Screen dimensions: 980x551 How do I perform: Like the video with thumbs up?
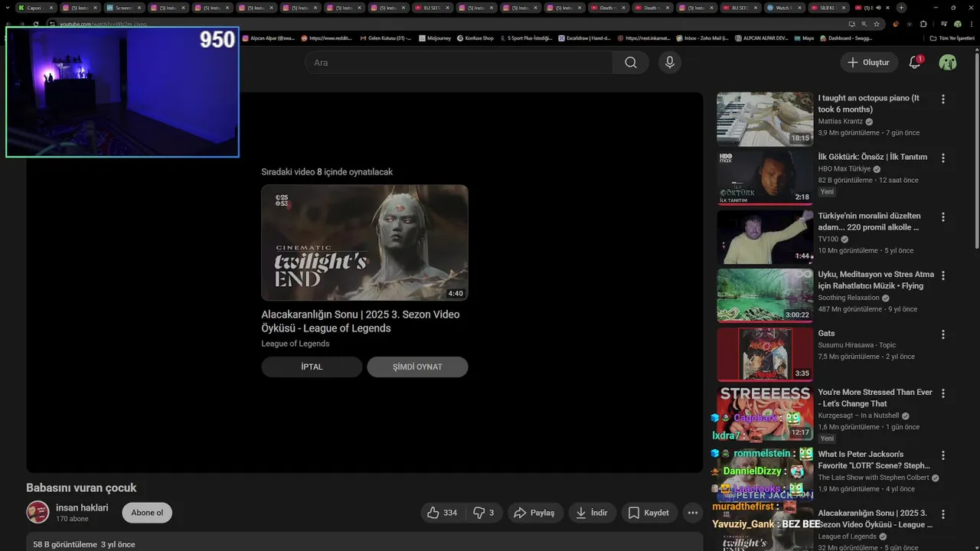pos(443,513)
